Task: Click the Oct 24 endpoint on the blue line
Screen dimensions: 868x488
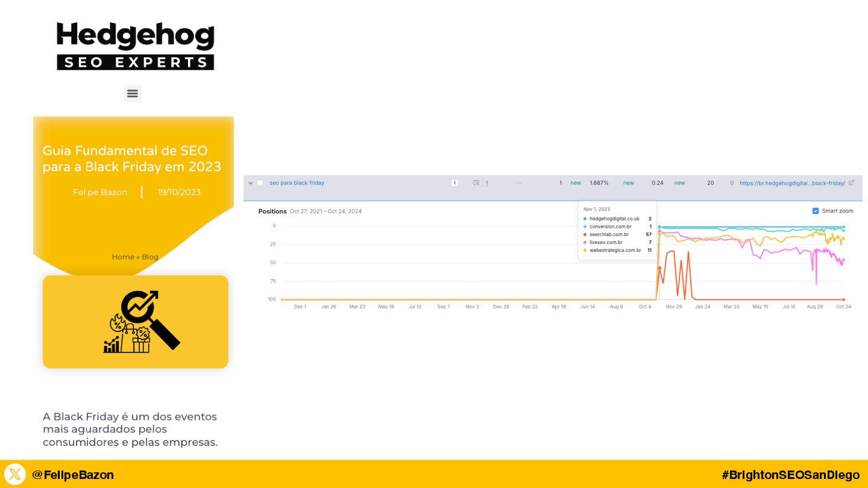Action: click(843, 227)
